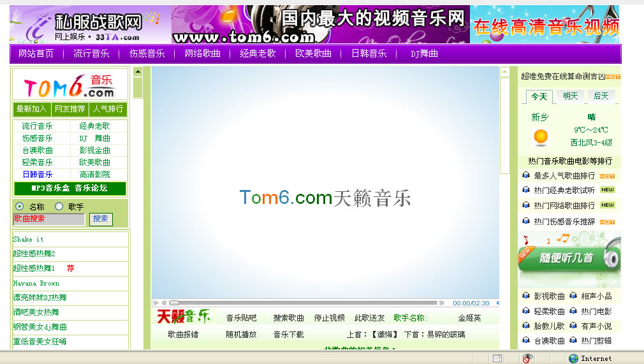Play the song Shake it from list
The image size is (644, 364).
(x=28, y=239)
